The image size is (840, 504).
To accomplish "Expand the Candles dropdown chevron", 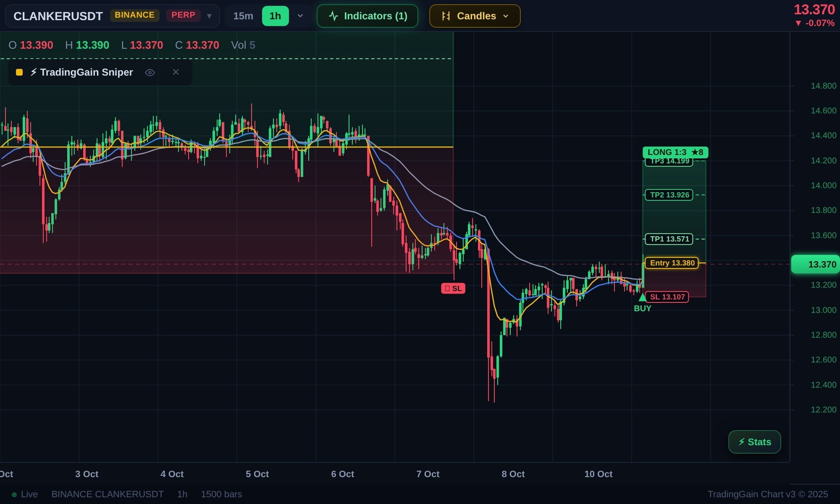I will 506,16.
